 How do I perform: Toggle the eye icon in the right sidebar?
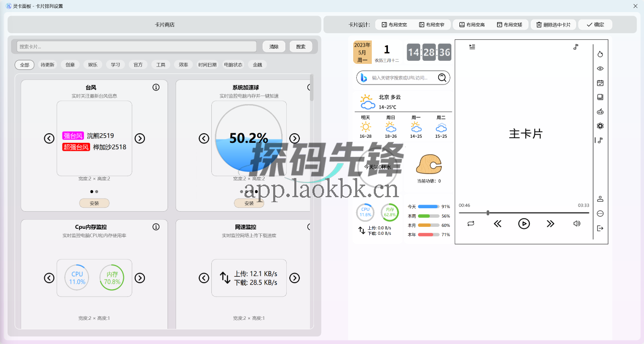[x=600, y=68]
